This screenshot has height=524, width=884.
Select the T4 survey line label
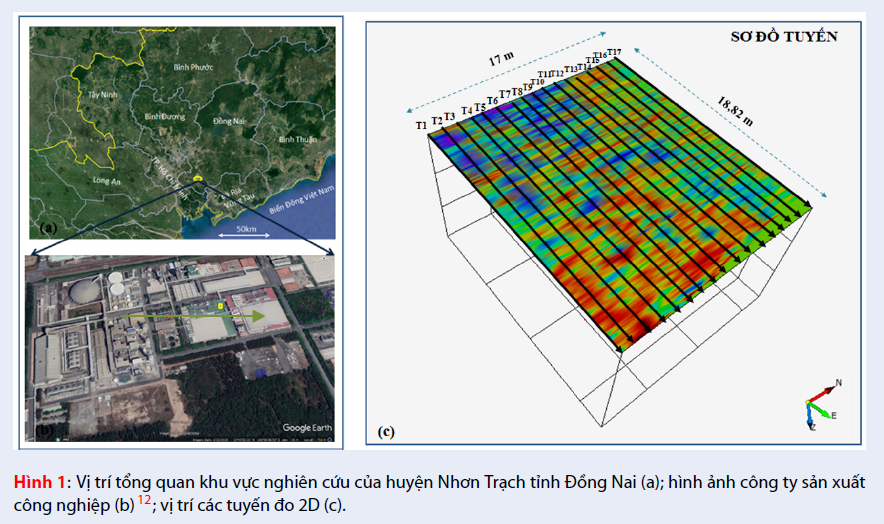(x=467, y=110)
